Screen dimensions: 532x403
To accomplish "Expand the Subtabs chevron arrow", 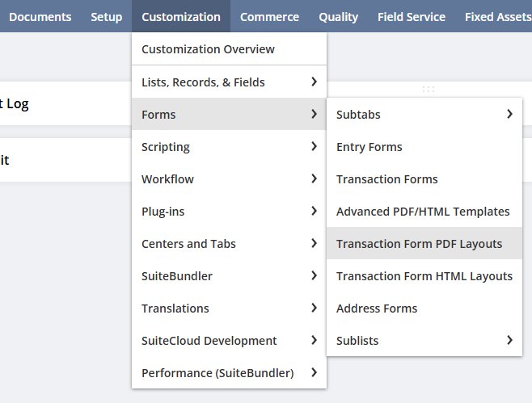I will (x=509, y=114).
